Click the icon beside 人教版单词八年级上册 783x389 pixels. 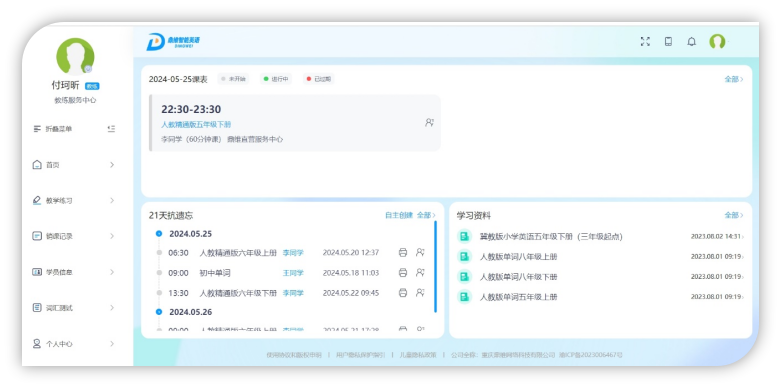coord(465,257)
